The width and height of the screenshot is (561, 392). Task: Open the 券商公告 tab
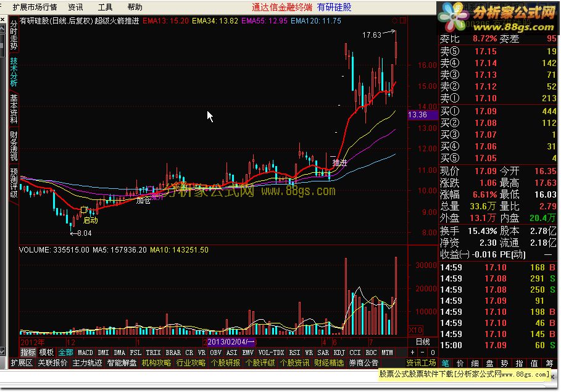coord(364,362)
